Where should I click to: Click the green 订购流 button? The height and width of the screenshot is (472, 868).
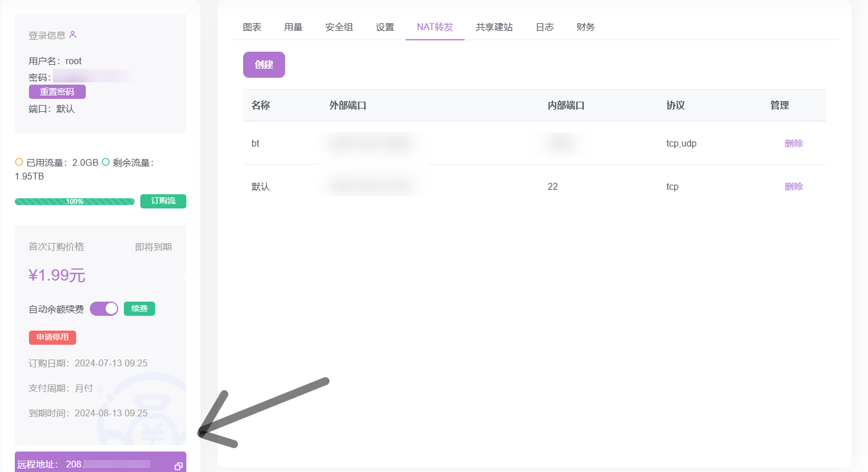[x=163, y=201]
